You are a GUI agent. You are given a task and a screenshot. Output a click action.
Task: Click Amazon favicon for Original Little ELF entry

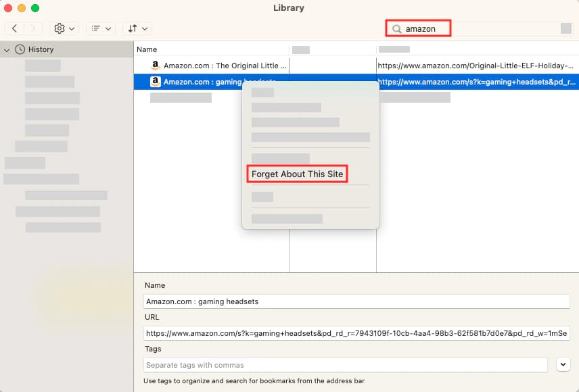[156, 66]
